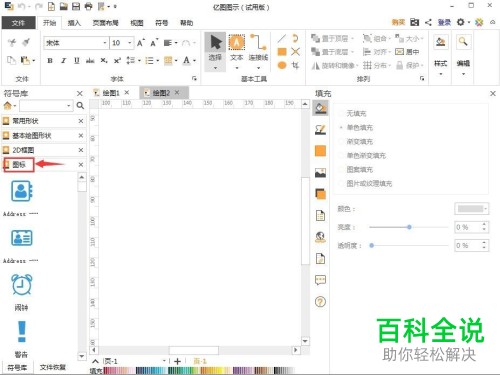Apply underline formatting
500x375 pixels.
[77, 61]
